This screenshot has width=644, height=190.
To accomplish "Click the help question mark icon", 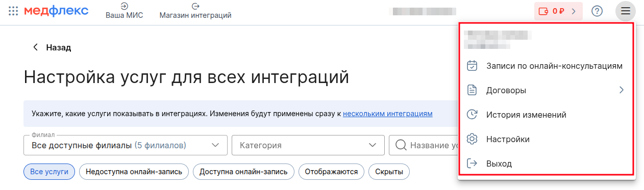I will 597,11.
